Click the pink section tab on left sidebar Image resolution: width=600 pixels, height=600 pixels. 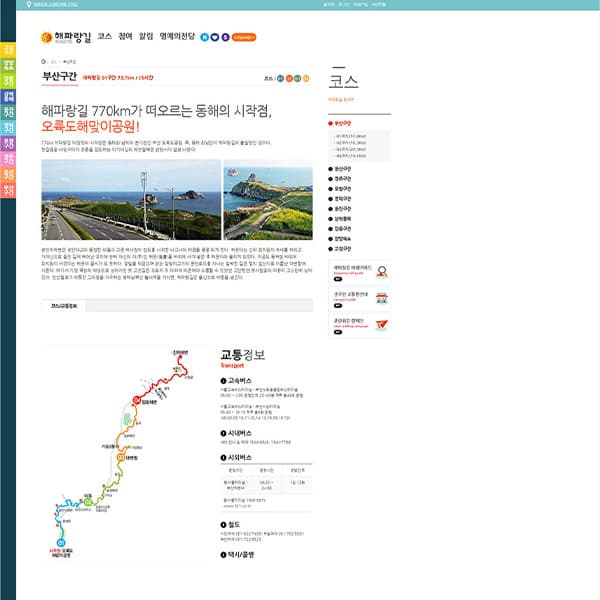[8, 159]
